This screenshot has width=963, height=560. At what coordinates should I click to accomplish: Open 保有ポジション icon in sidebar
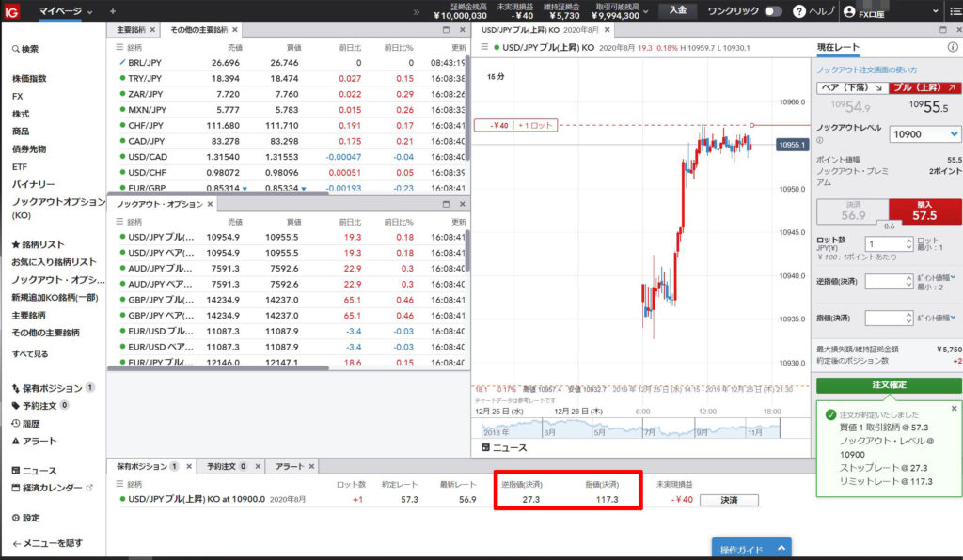coord(15,388)
